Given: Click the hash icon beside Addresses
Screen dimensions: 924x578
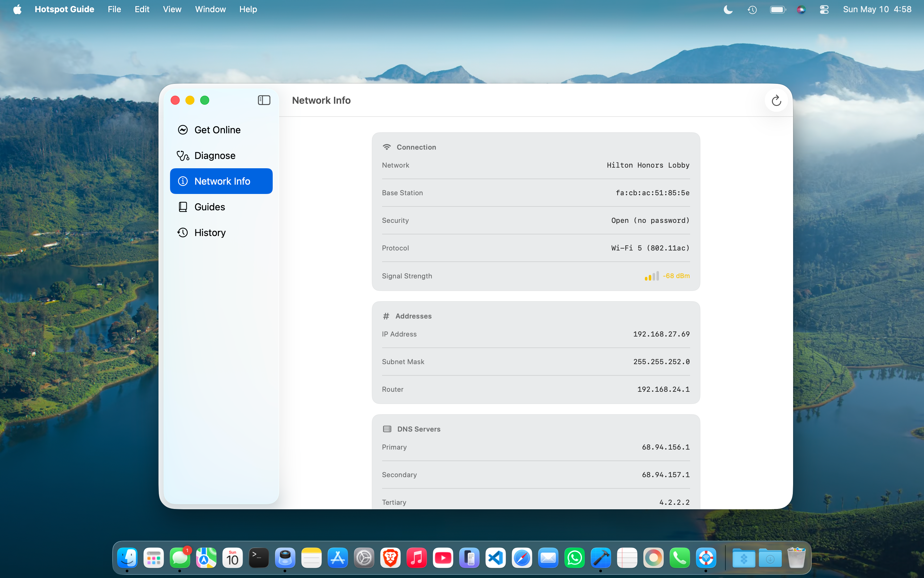Looking at the screenshot, I should click(x=386, y=316).
